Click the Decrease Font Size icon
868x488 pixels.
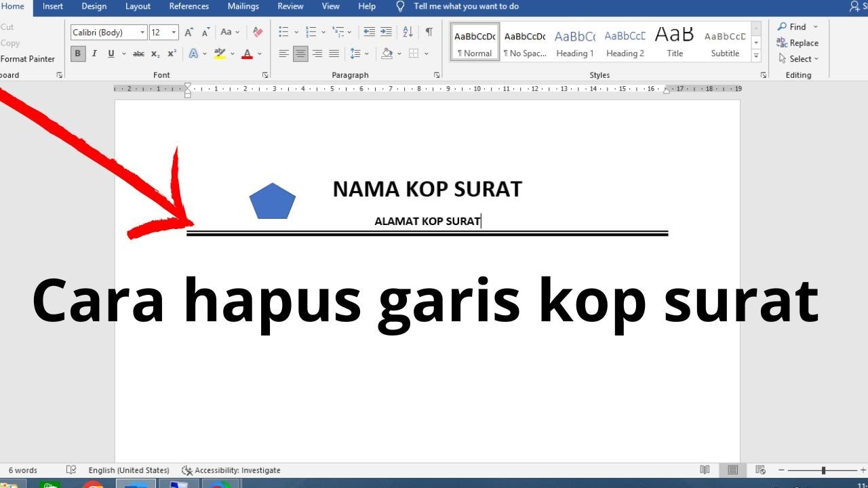(x=205, y=32)
